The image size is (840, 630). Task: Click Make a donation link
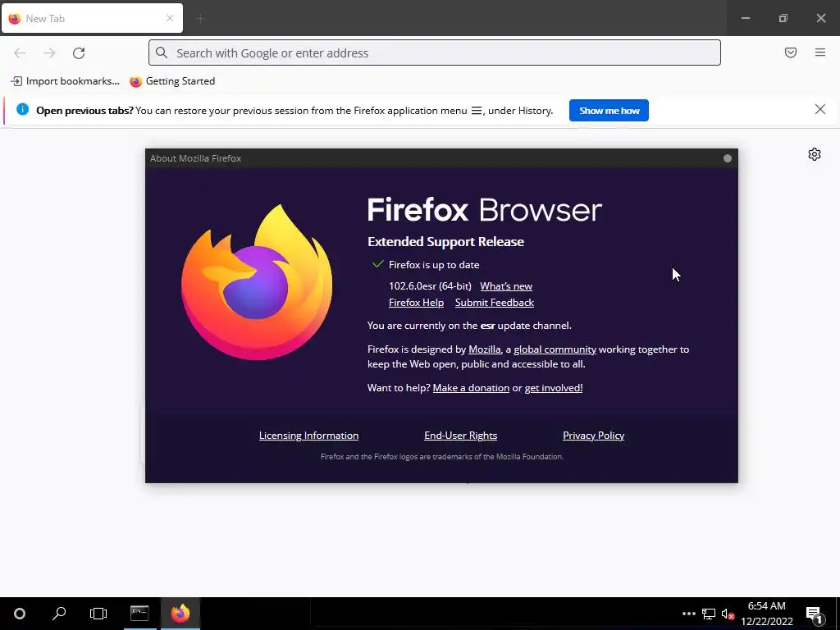click(471, 388)
